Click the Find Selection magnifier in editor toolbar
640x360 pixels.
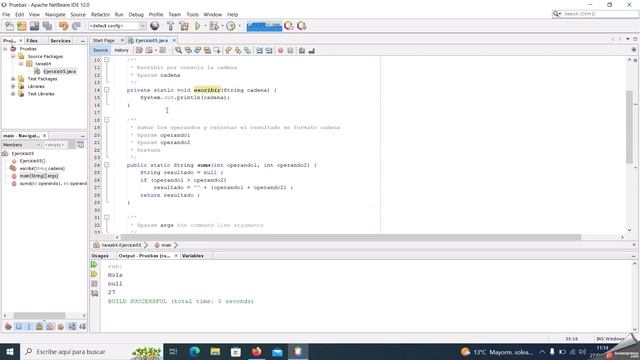(x=178, y=50)
